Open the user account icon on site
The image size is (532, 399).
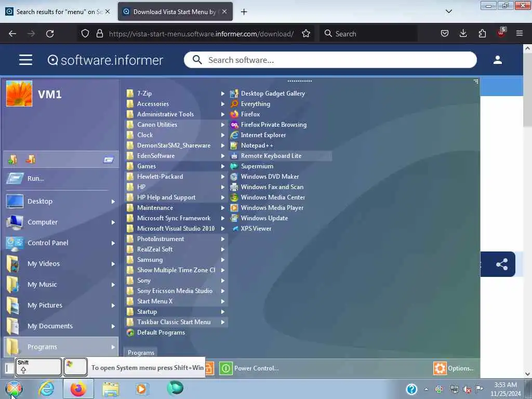497,60
